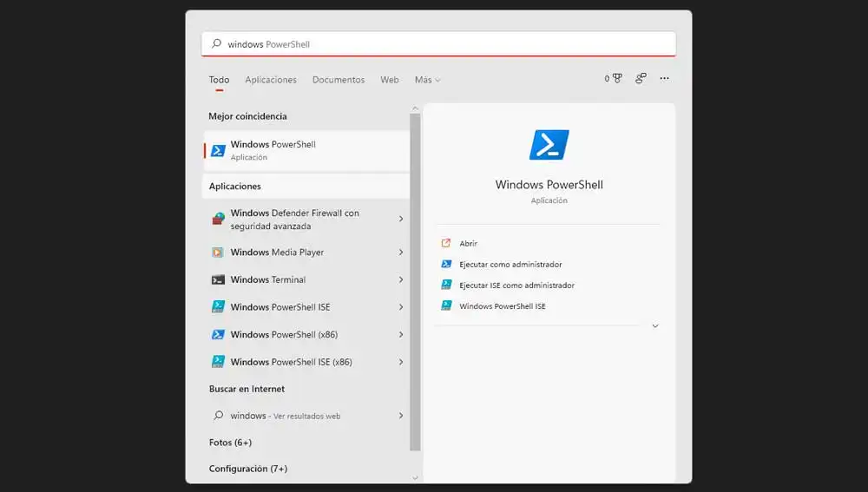The image size is (868, 492).
Task: Click the 'Buscar en Internet' heading
Action: click(x=247, y=389)
